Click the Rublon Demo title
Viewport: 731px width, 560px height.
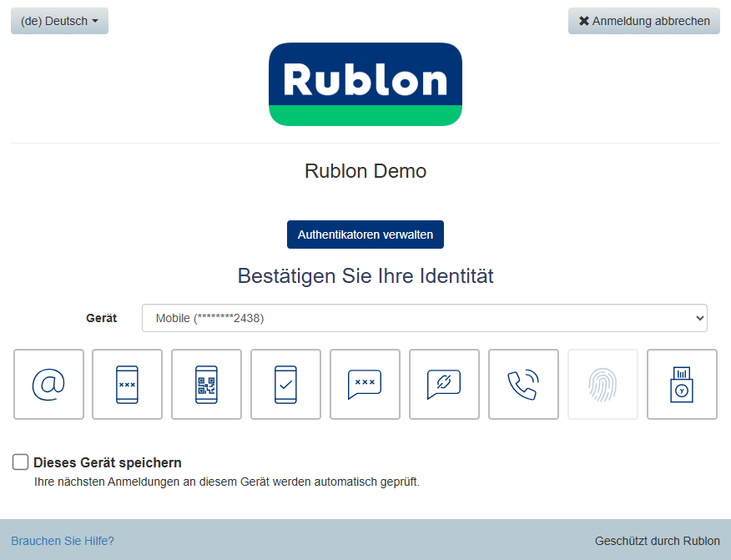click(x=365, y=171)
